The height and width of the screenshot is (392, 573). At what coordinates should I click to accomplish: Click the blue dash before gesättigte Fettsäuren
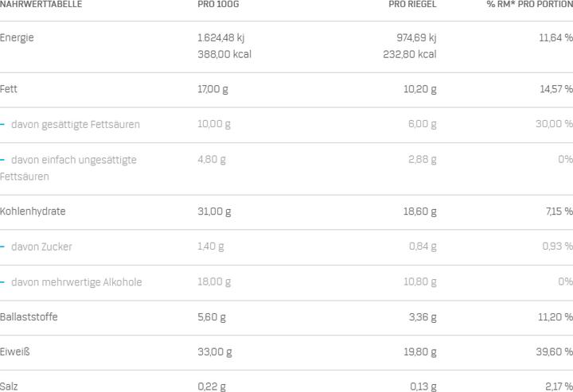coord(2,125)
